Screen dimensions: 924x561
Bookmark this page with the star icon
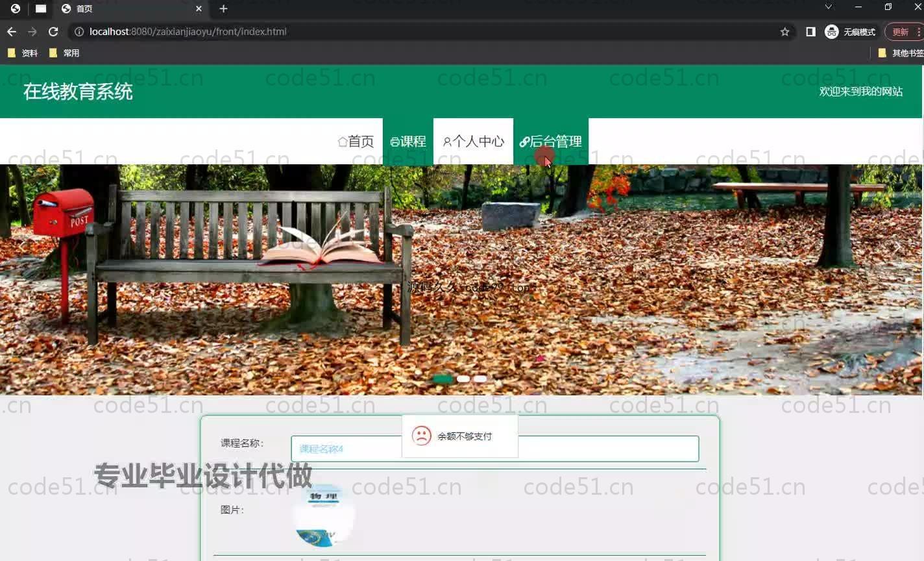pos(784,32)
